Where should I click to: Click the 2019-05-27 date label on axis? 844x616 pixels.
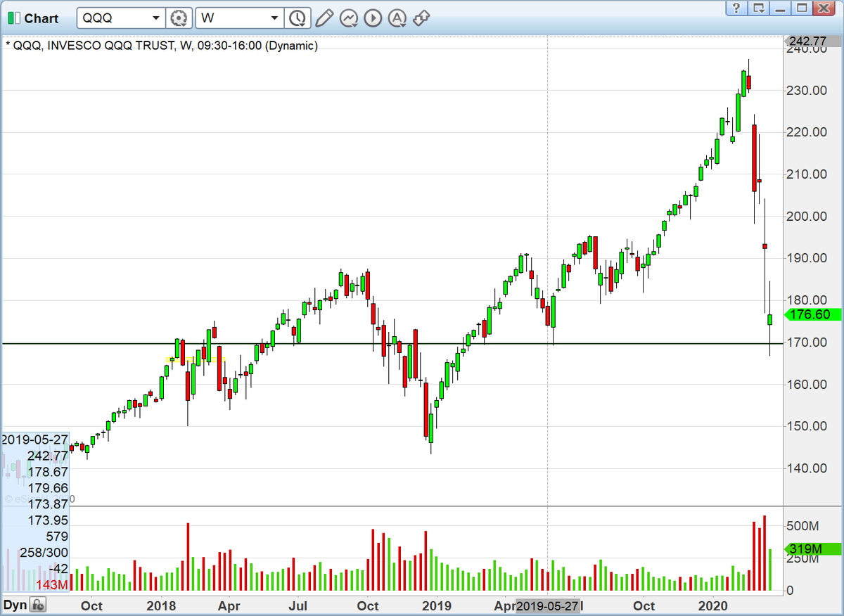tap(547, 606)
